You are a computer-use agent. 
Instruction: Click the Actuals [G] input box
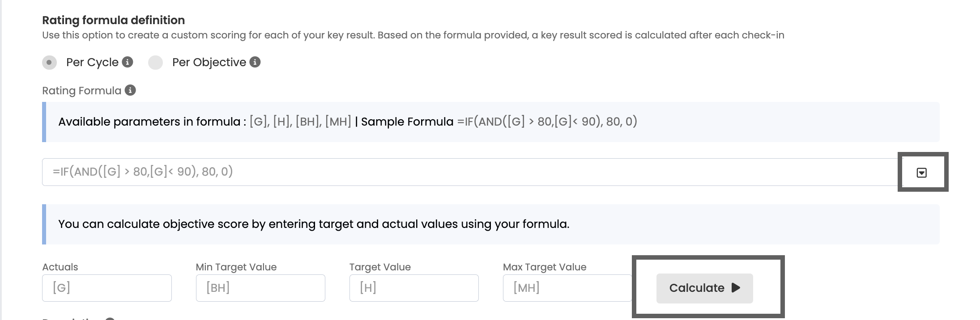107,288
